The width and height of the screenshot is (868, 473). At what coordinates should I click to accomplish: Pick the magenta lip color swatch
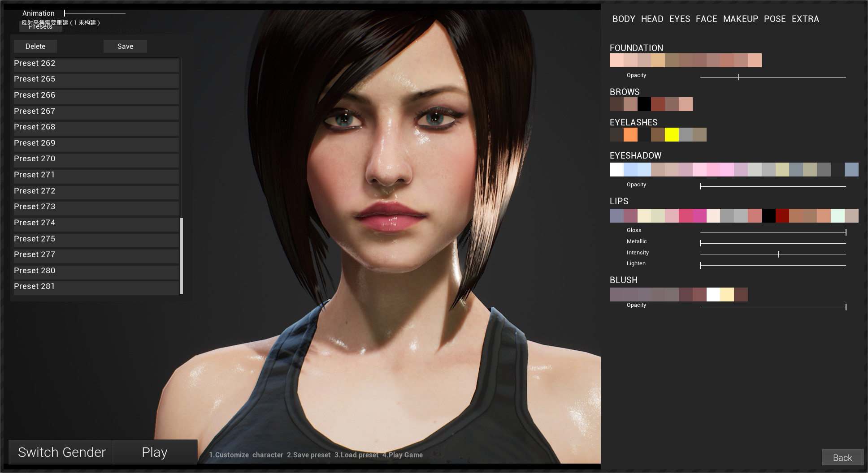point(700,216)
